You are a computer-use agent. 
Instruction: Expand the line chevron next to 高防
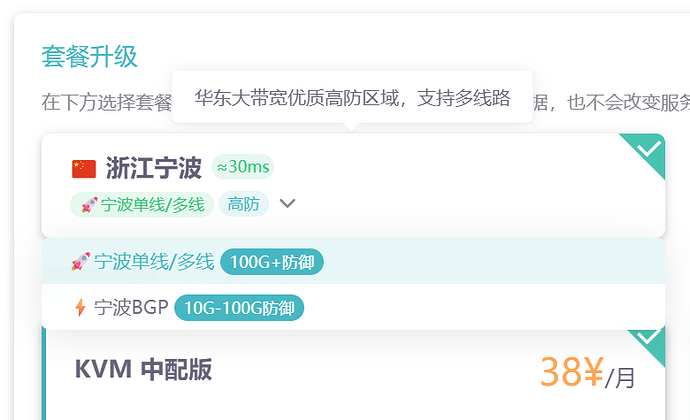288,204
